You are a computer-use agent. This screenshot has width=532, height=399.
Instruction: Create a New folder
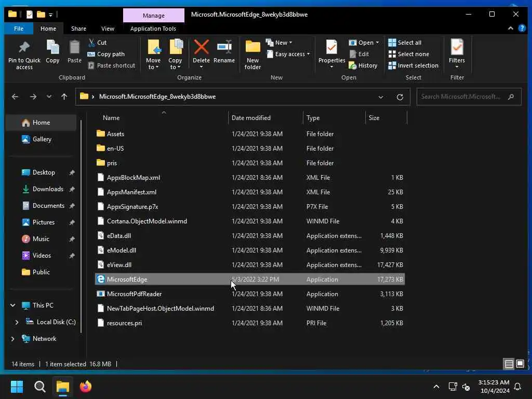pos(253,54)
